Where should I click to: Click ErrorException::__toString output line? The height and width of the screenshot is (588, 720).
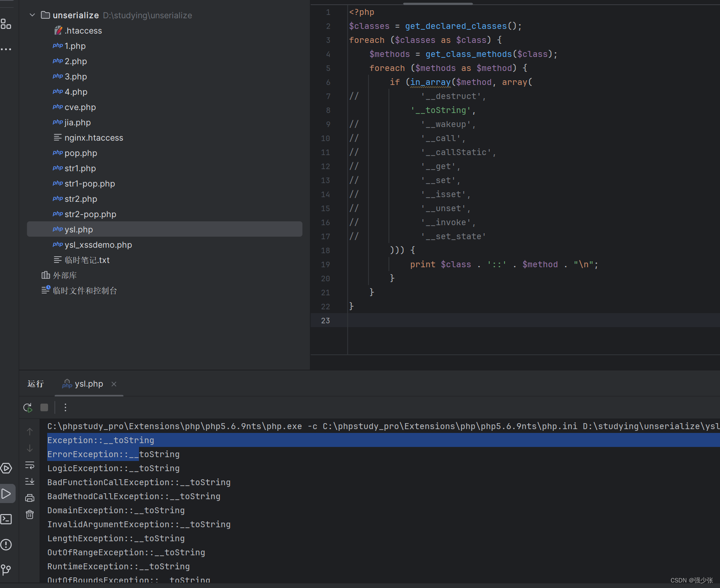(x=113, y=455)
